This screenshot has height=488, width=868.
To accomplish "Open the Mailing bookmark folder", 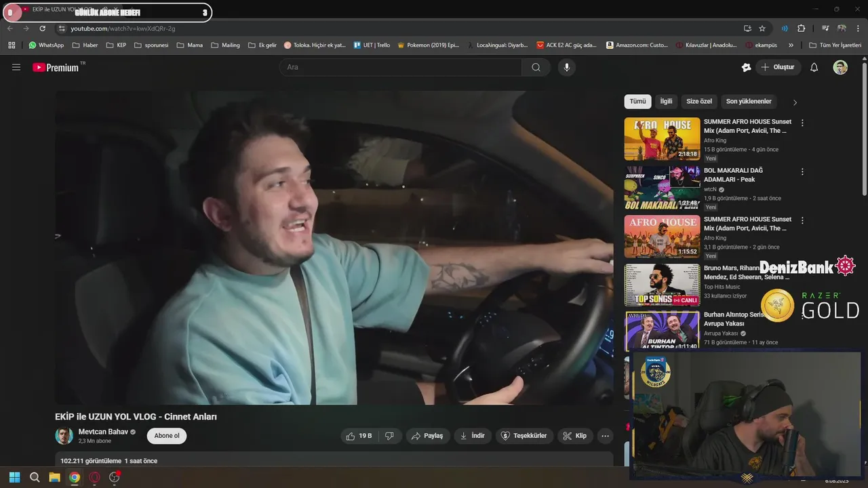I will coord(225,45).
